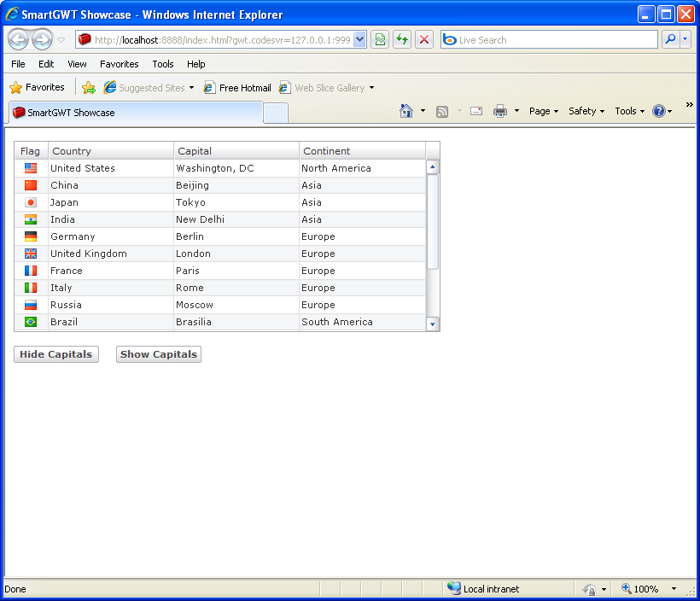The image size is (700, 601).
Task: Click the Show Capitals button
Action: [159, 354]
